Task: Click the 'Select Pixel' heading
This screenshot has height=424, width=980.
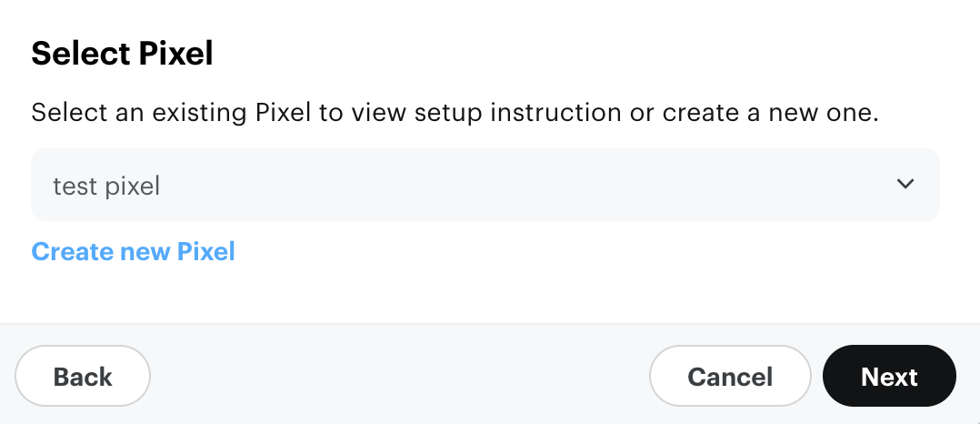Action: coord(122,55)
